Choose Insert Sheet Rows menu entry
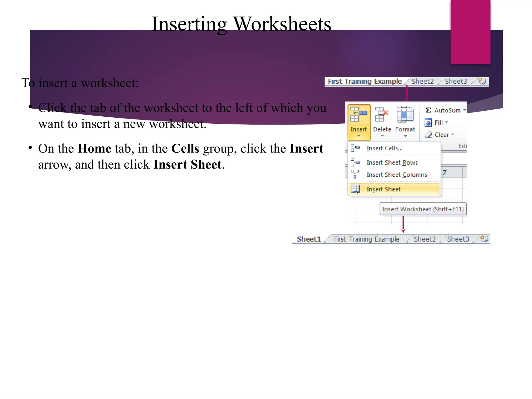 coord(392,163)
